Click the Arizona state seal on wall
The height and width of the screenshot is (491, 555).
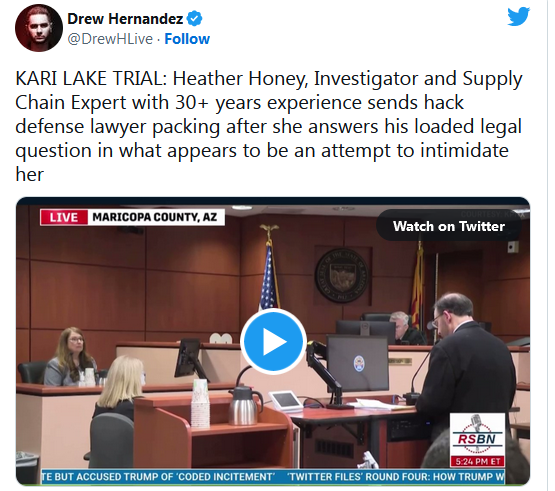[342, 275]
